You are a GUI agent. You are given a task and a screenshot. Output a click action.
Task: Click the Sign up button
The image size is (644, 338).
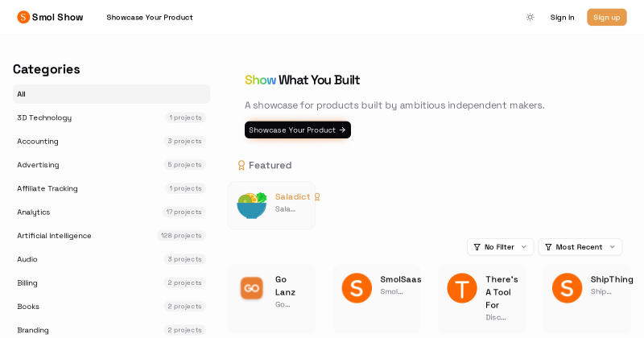607,17
